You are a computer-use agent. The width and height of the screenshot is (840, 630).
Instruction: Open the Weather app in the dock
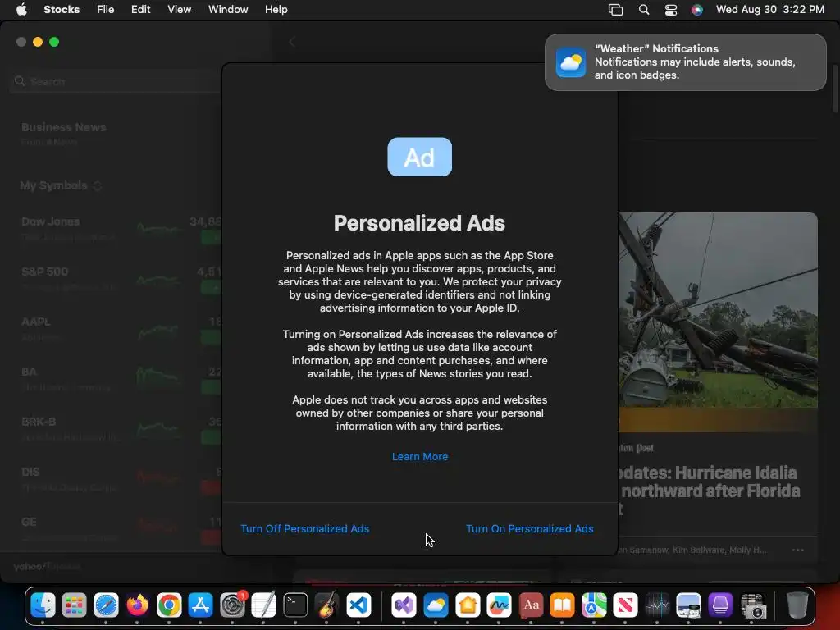click(436, 605)
